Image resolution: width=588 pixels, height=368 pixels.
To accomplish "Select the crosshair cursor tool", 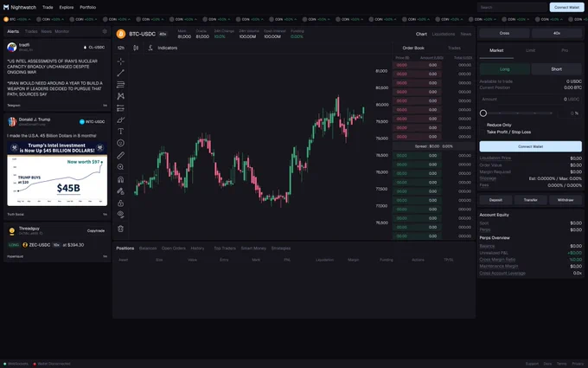I will [x=120, y=61].
